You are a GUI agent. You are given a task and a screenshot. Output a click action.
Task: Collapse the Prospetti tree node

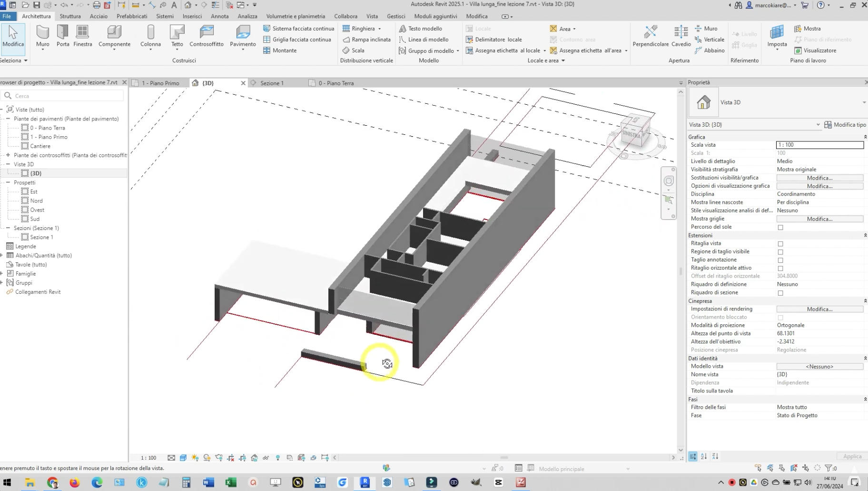click(x=8, y=182)
